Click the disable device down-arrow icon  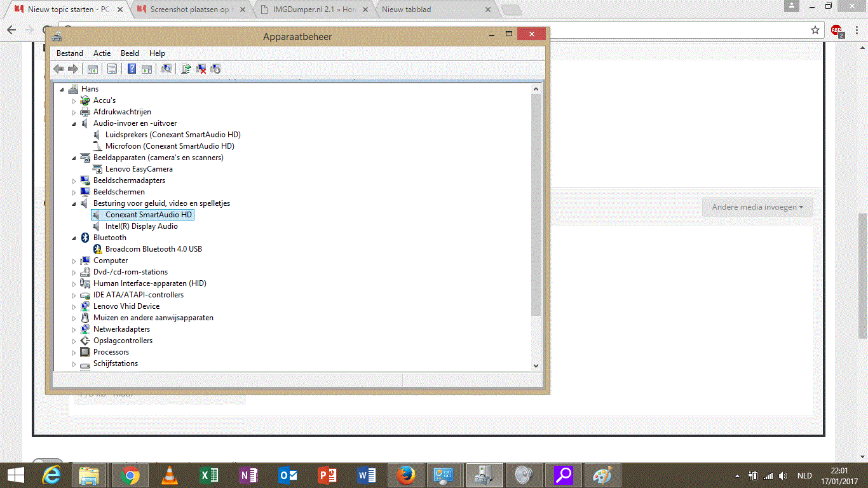[x=215, y=69]
